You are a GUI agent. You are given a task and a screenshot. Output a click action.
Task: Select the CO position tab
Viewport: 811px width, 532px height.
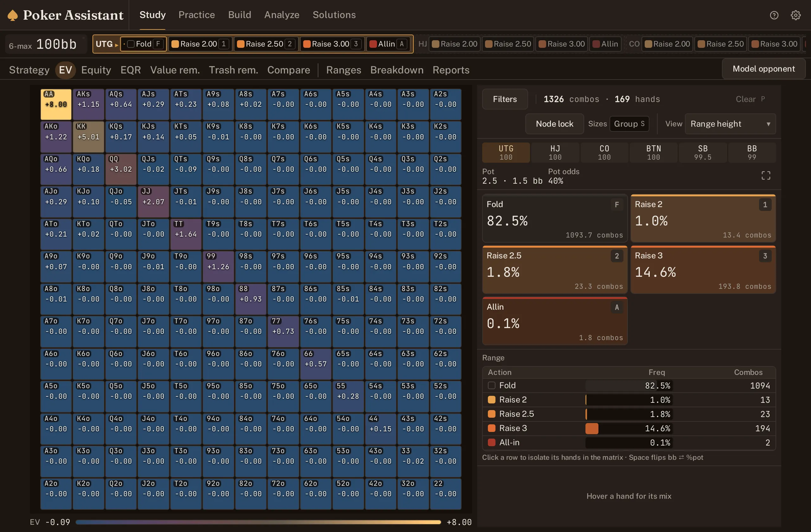604,152
